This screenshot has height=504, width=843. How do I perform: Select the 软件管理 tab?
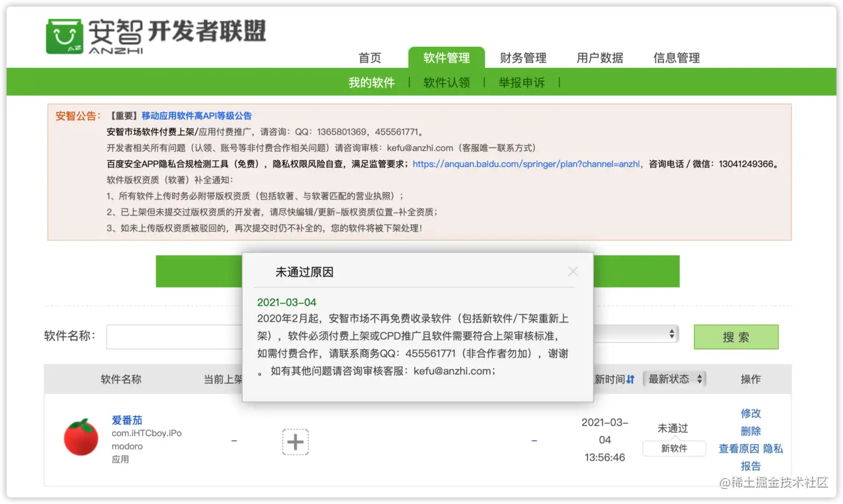click(x=447, y=58)
